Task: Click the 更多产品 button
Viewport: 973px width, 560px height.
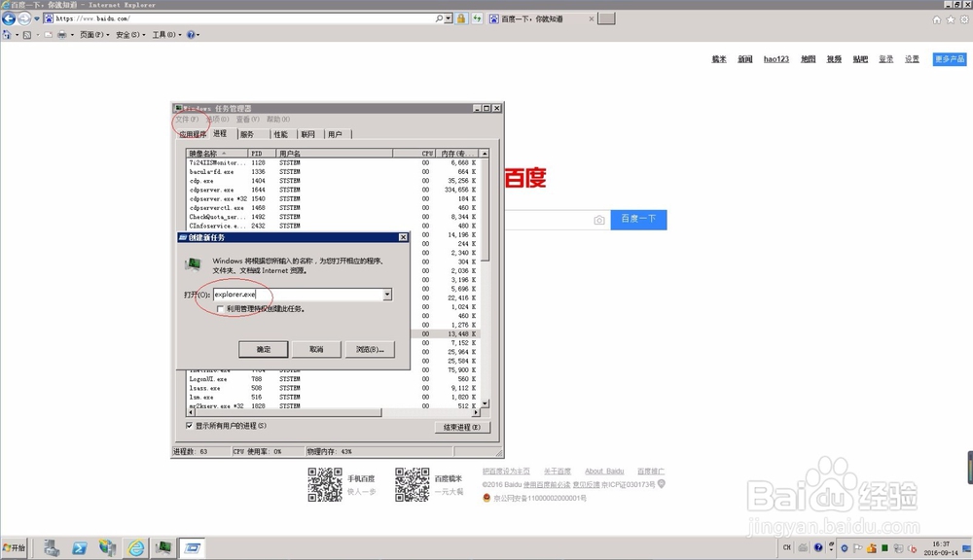Action: pyautogui.click(x=950, y=59)
